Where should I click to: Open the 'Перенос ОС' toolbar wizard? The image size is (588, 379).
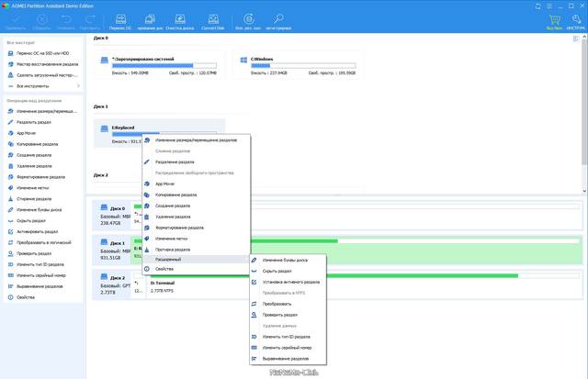tap(120, 22)
